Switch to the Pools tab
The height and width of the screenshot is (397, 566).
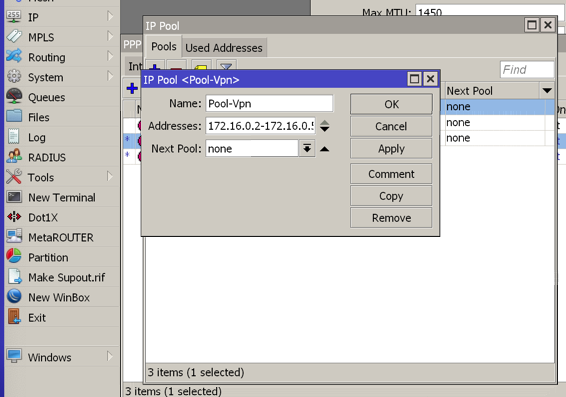(164, 47)
